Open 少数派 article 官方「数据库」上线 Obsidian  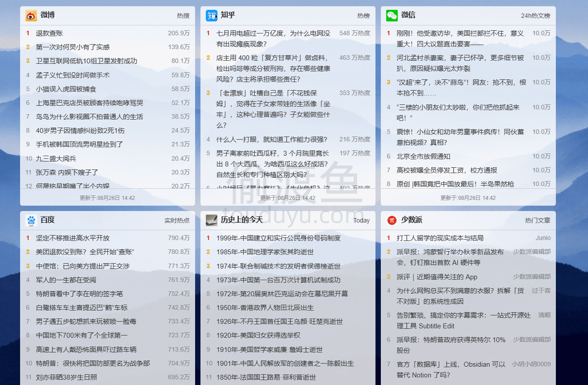pos(451,369)
